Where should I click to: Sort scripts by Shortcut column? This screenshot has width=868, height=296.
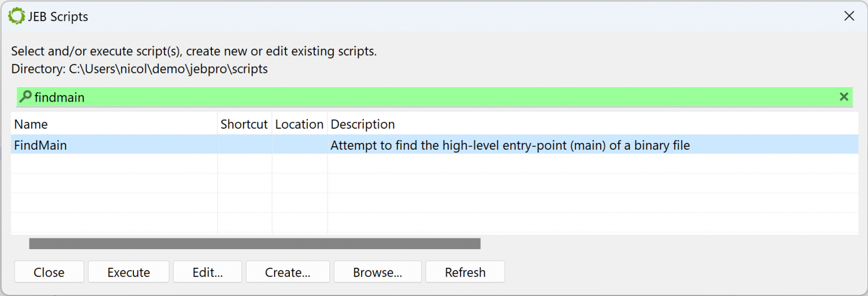coord(244,124)
